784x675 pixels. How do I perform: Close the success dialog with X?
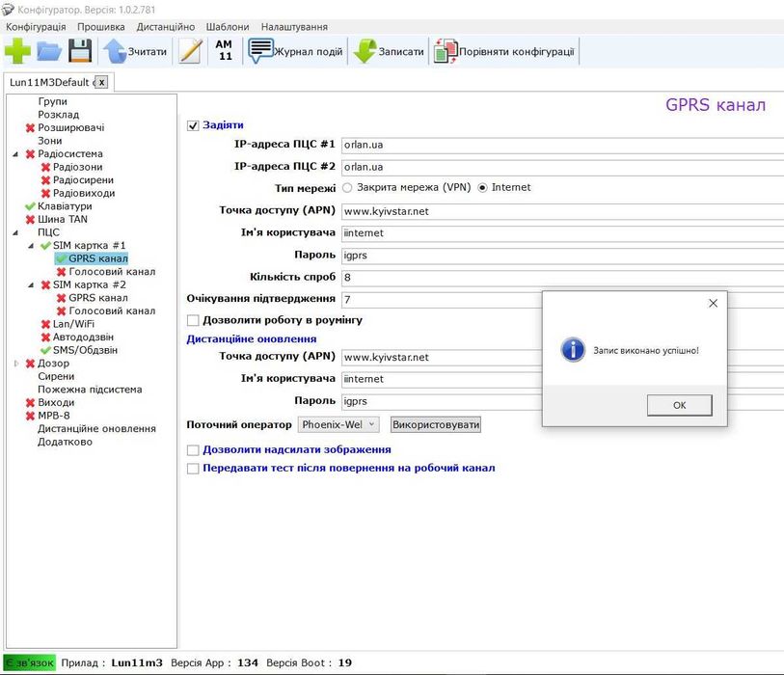(713, 303)
